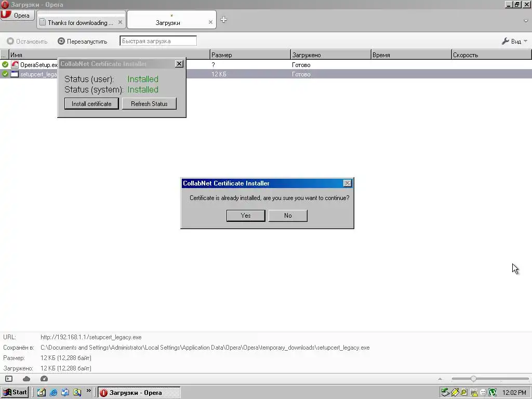Image resolution: width=532 pixels, height=399 pixels.
Task: Click the saved file path text
Action: pos(205,348)
